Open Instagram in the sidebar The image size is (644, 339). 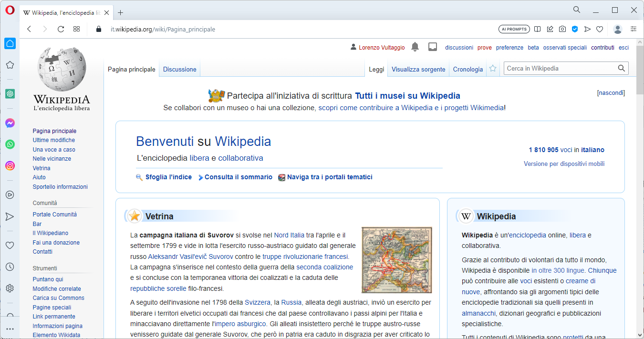coord(10,166)
